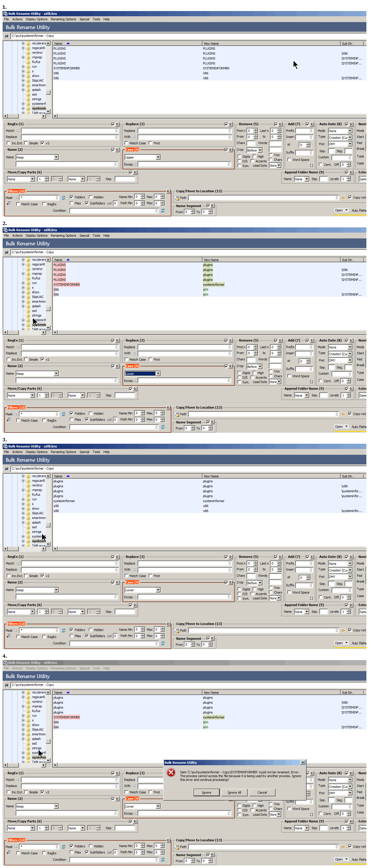The width and height of the screenshot is (369, 868).
Task: Toggle v2 checkbox in first window
Action: click(42, 143)
